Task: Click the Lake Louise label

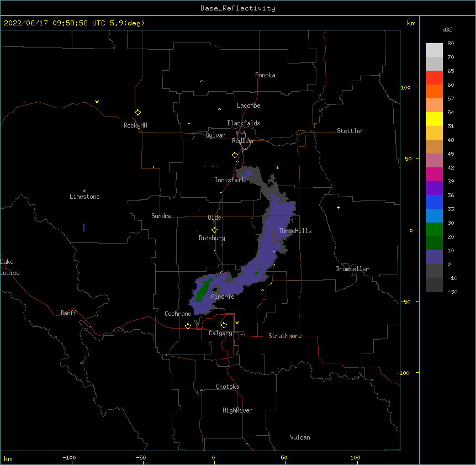Action: (10, 267)
